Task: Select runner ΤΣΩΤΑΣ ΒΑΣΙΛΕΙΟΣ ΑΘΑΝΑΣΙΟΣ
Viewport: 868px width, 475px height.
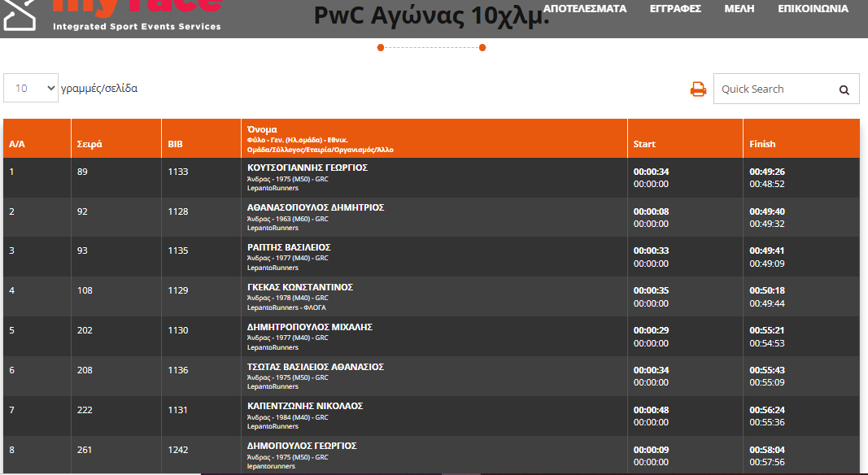Action: [316, 367]
